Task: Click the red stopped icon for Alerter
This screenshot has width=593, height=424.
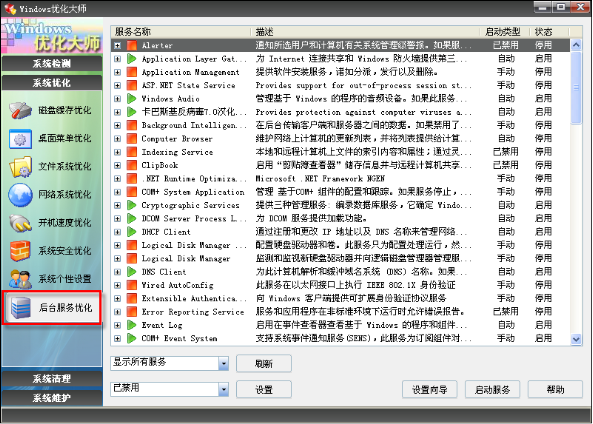Action: [131, 45]
